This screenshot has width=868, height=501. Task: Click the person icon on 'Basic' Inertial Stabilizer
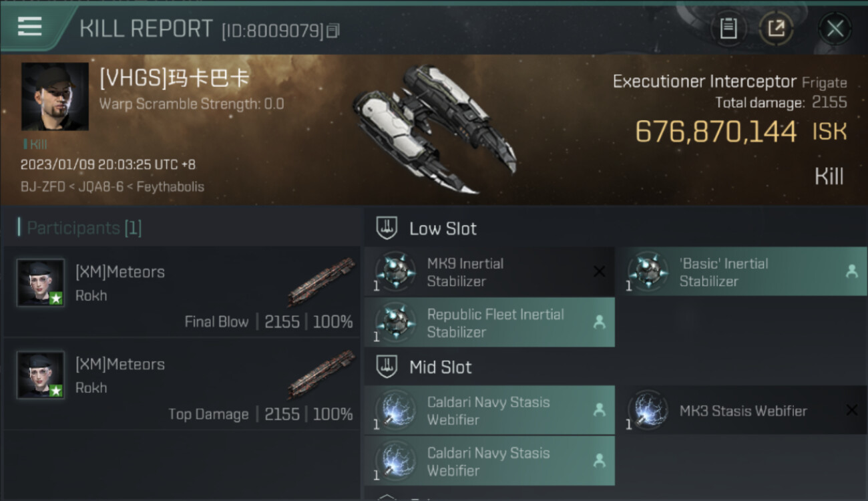[851, 271]
